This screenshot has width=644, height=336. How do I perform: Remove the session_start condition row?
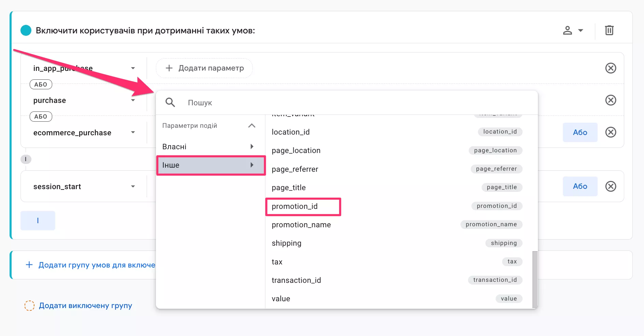pyautogui.click(x=610, y=186)
